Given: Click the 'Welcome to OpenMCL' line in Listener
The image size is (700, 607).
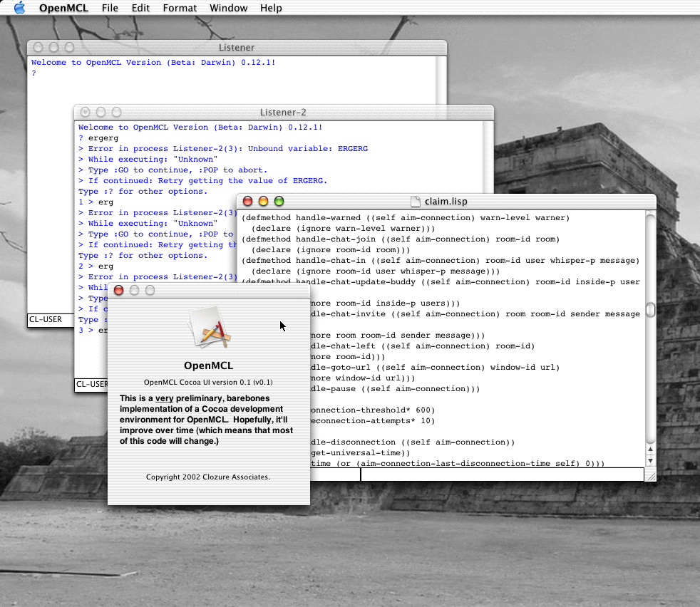Looking at the screenshot, I should [x=153, y=63].
